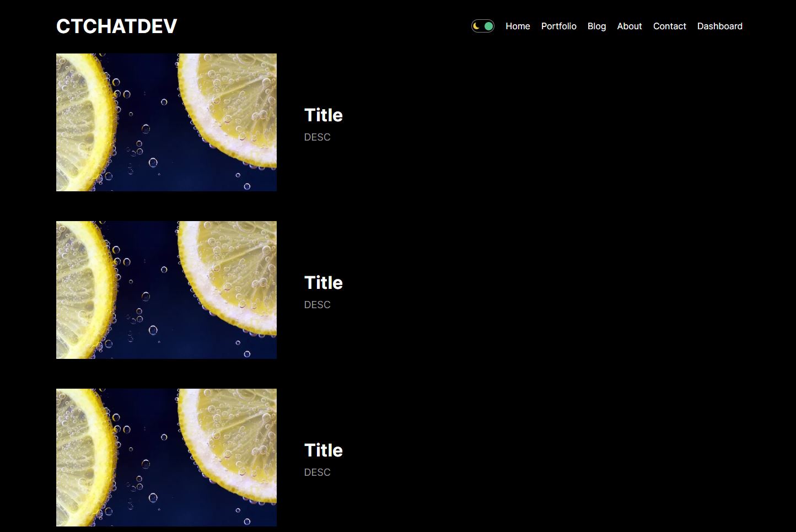
Task: Open the third blog post titled Title
Action: tap(324, 450)
